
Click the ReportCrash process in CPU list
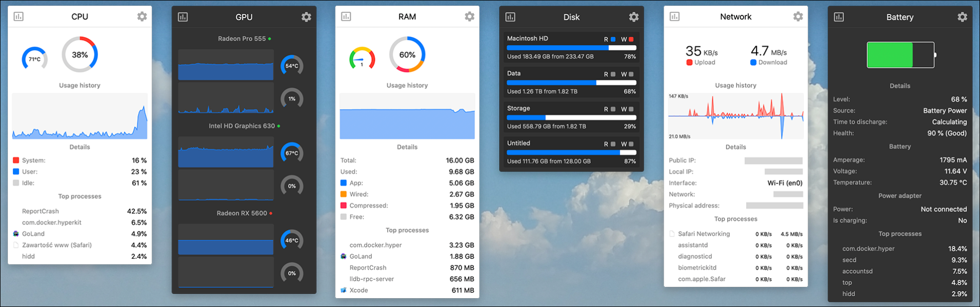[x=41, y=211]
